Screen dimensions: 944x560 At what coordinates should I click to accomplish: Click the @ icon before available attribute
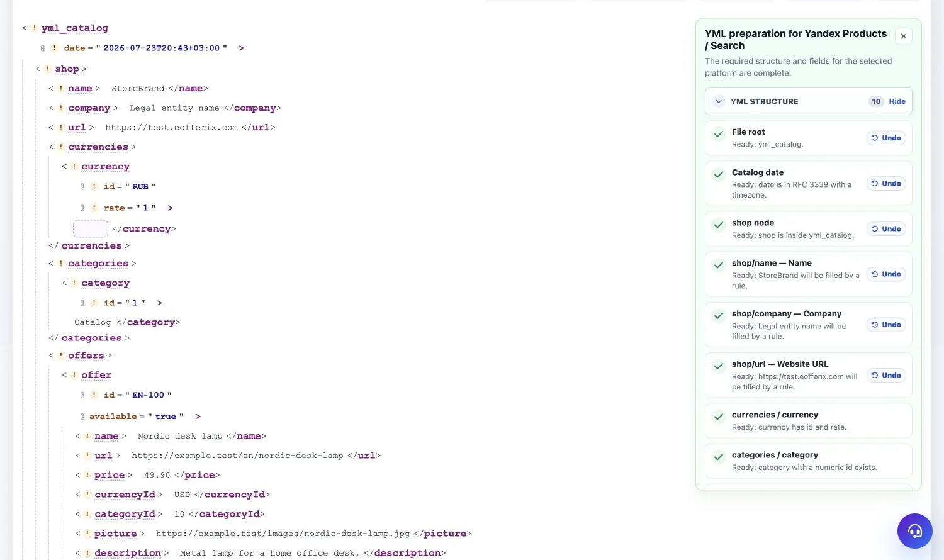[82, 417]
